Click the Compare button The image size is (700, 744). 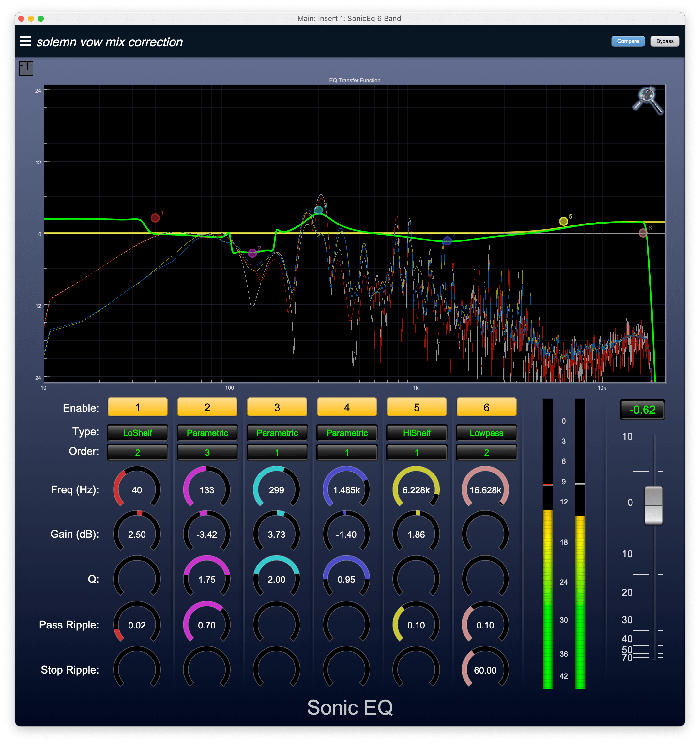click(x=628, y=41)
